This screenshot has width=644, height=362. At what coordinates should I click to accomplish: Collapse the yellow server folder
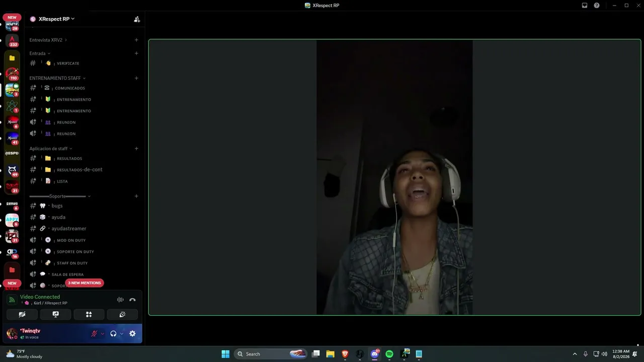(x=12, y=58)
